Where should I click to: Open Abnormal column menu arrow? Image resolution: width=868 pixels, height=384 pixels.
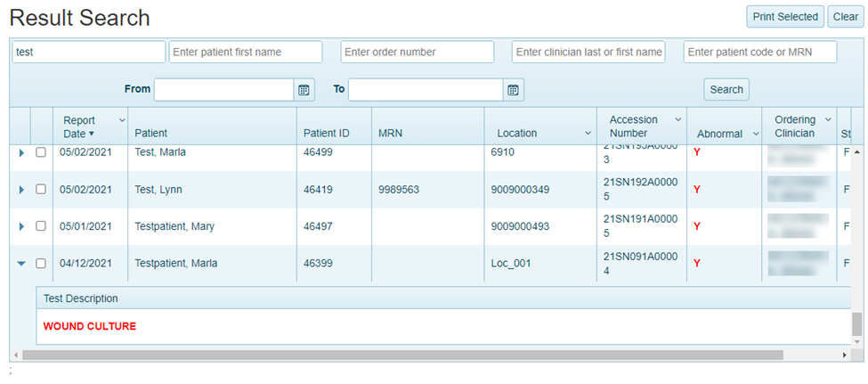(x=756, y=134)
